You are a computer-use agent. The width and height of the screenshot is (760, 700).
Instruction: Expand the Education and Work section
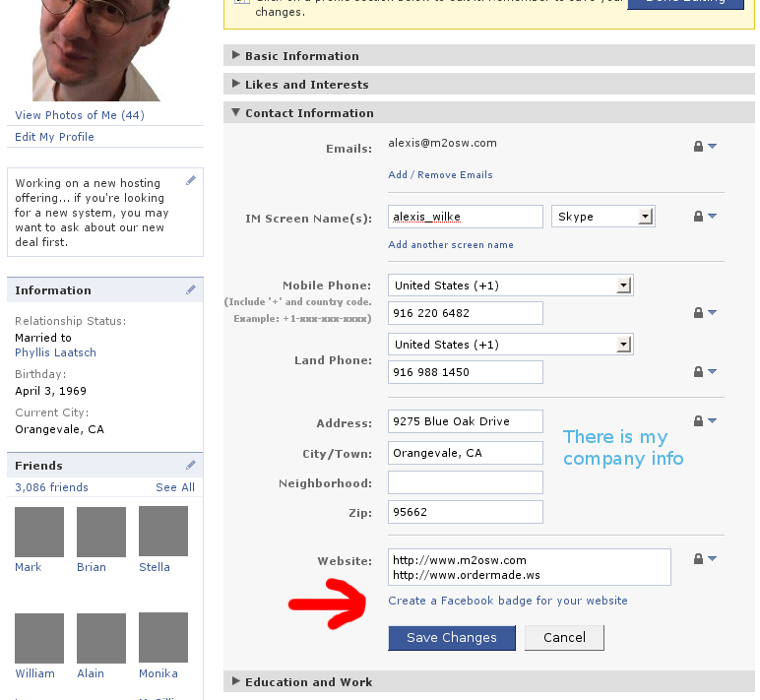tap(489, 681)
